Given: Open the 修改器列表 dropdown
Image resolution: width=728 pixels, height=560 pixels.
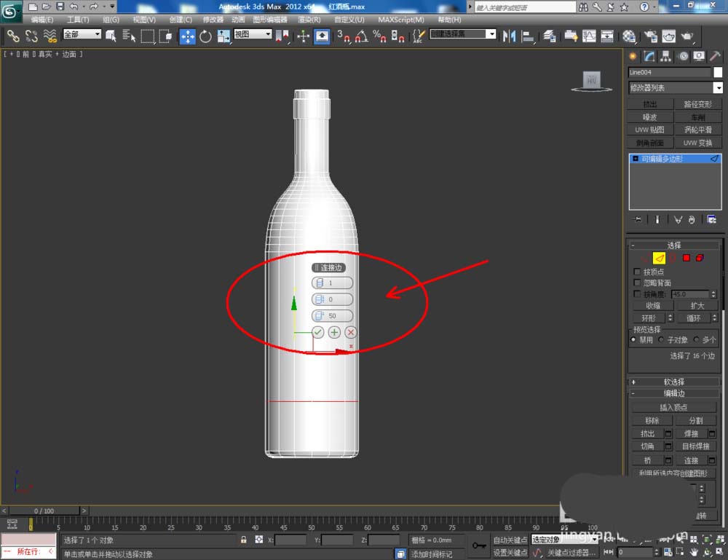Looking at the screenshot, I should pyautogui.click(x=676, y=88).
